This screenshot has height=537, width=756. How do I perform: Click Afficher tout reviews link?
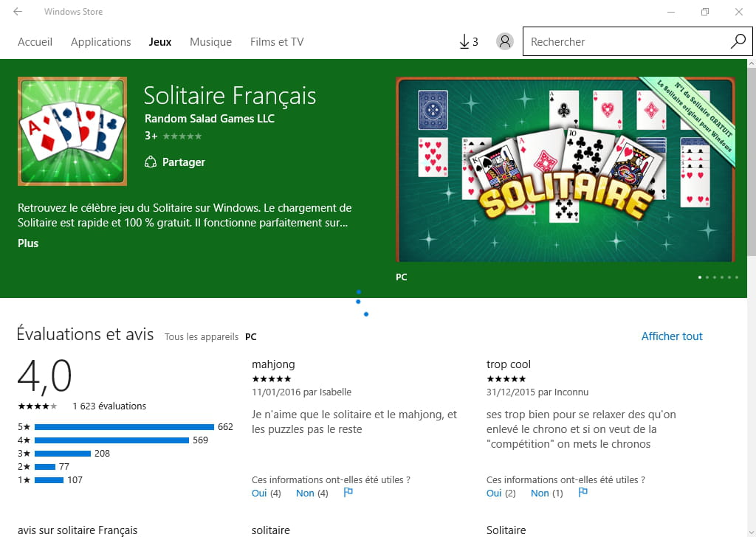(x=672, y=336)
